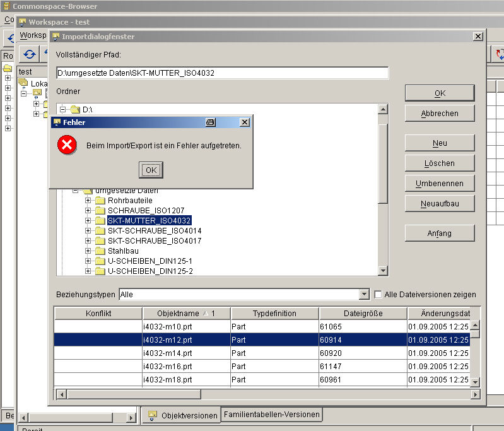Viewport: 504px width, 431px height.
Task: Switch to the Familientabellen-Versionen tab
Action: pyautogui.click(x=272, y=414)
